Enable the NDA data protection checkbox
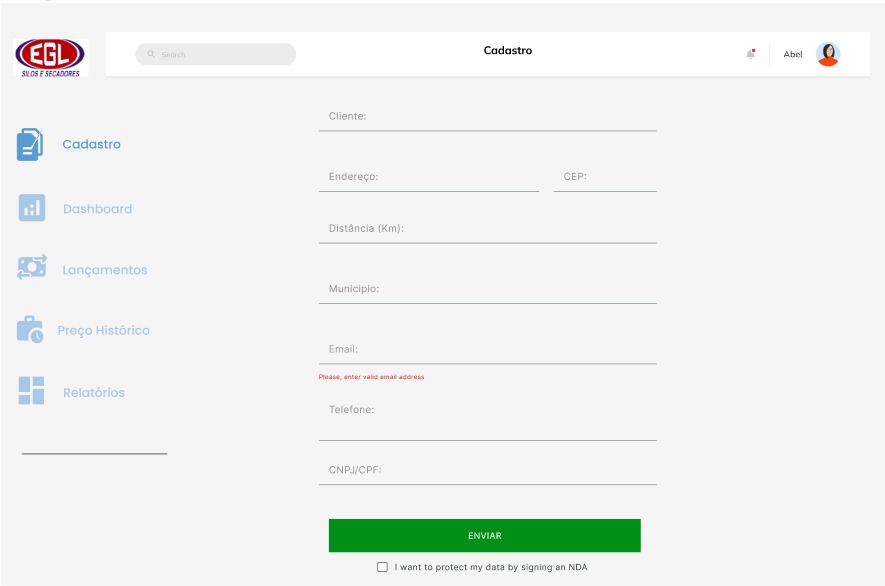Viewport: 885px width, 586px height. pyautogui.click(x=382, y=567)
